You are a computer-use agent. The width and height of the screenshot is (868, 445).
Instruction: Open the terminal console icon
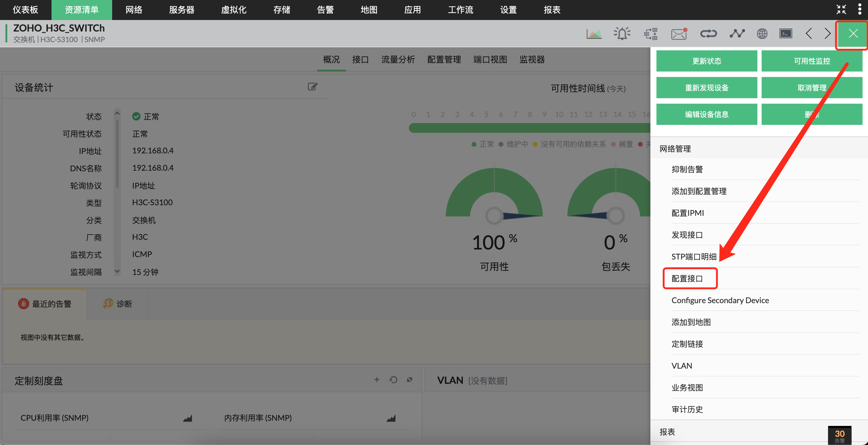(x=786, y=34)
